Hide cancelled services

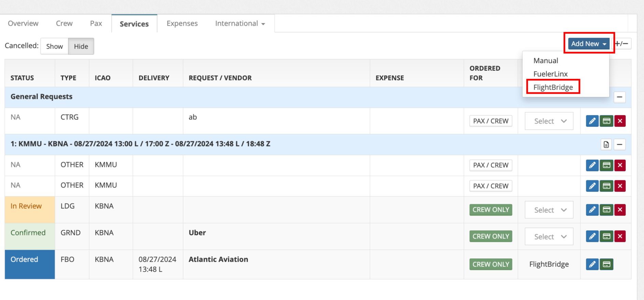coord(81,46)
